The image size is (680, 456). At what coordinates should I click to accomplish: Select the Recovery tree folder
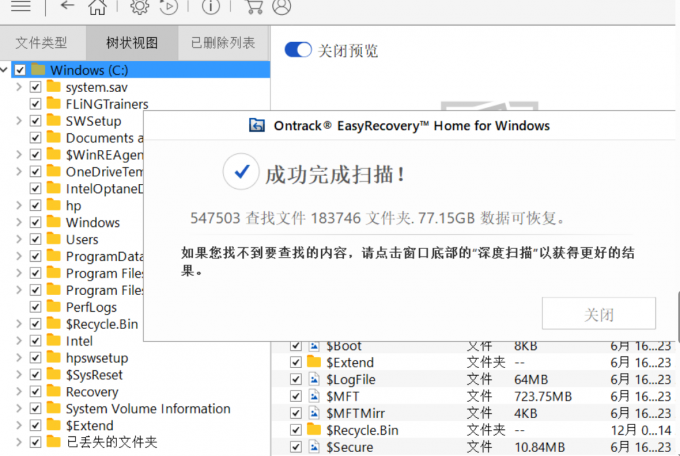(92, 391)
